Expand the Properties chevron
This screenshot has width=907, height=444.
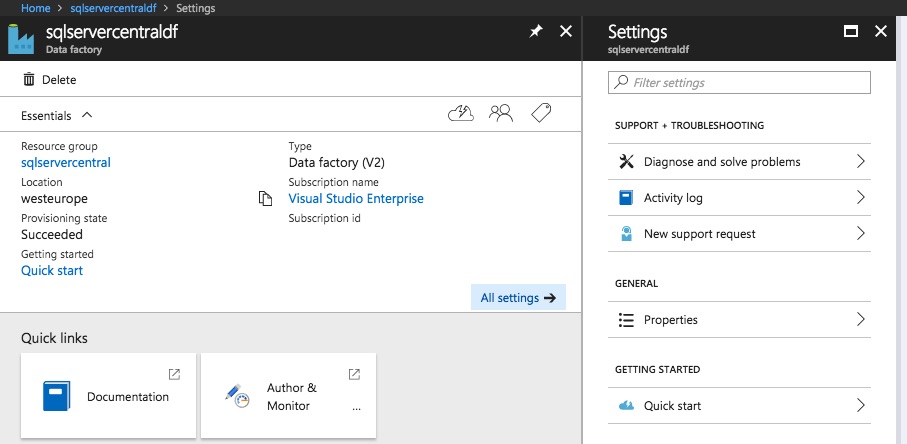[860, 320]
